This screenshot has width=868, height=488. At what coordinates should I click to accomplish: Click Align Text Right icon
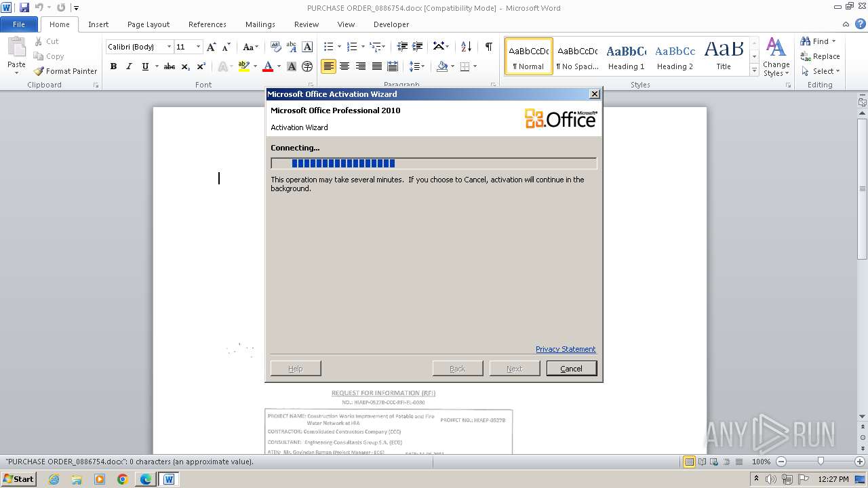point(361,66)
